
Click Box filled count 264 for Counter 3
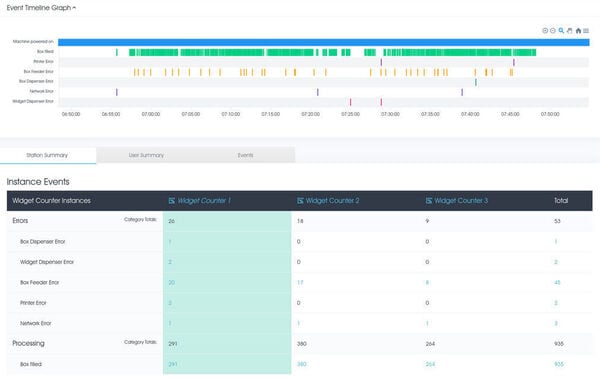tap(430, 364)
